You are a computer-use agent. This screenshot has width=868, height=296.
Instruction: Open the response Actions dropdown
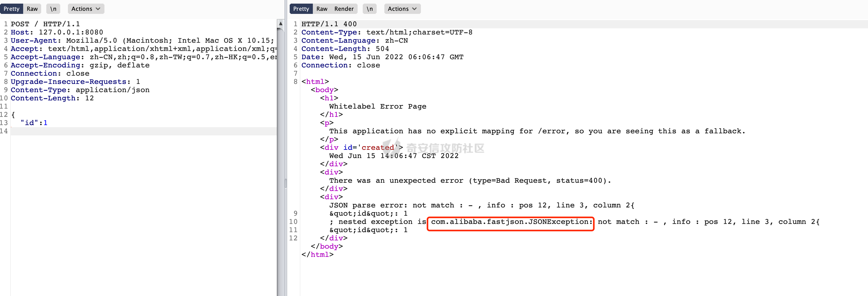coord(402,9)
